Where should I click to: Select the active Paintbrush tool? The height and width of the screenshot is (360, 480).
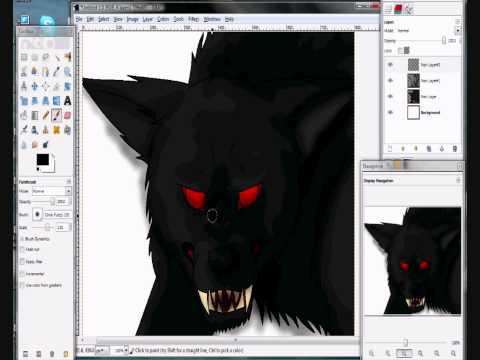coord(57,115)
